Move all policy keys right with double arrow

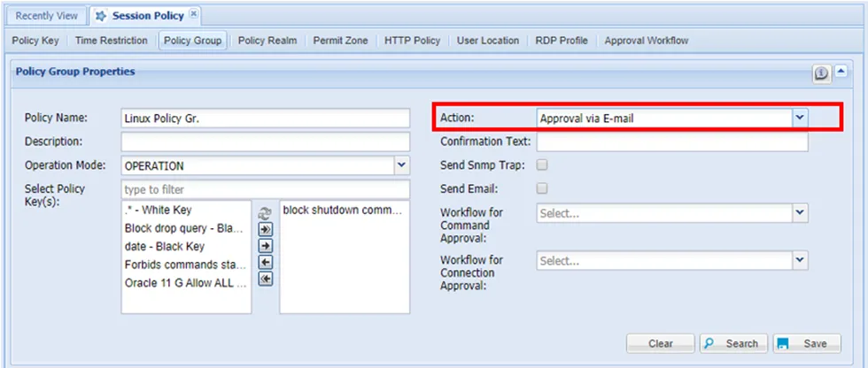(x=266, y=230)
